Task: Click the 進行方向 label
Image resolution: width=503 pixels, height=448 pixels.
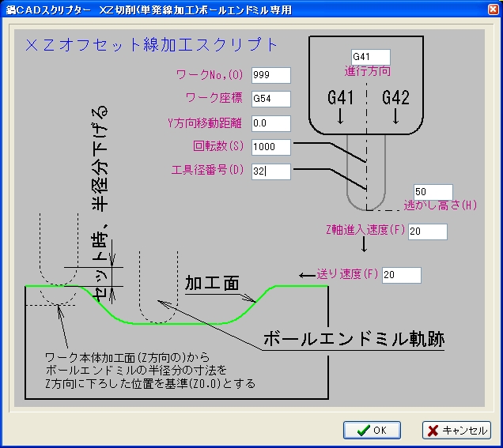Action: coord(368,71)
